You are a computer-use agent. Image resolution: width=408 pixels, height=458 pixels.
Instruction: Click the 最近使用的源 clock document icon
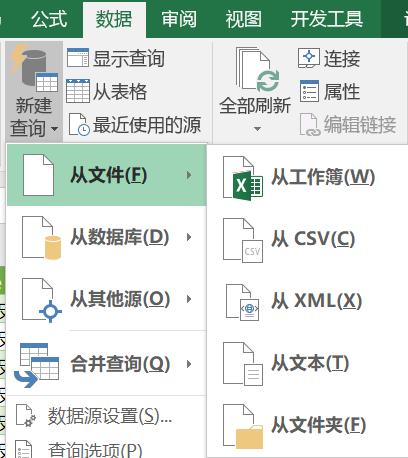coord(79,125)
